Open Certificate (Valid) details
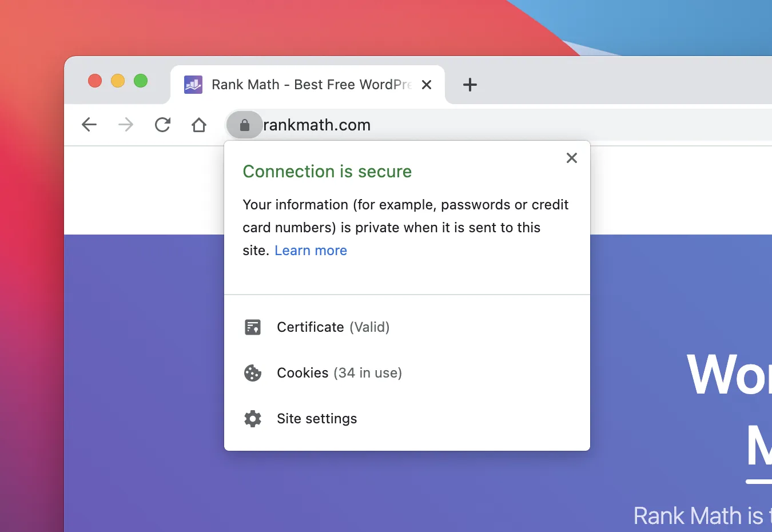 (407, 327)
